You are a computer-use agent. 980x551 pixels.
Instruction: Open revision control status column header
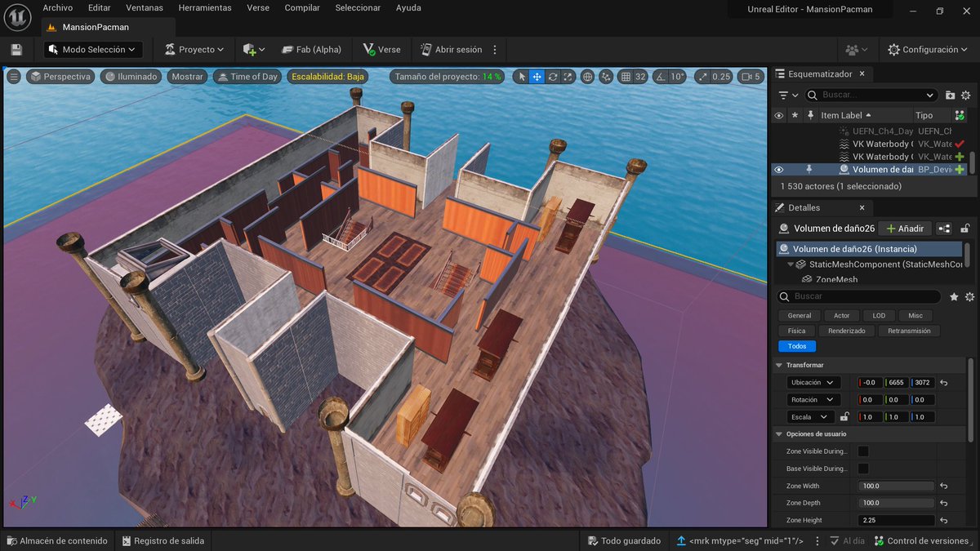(x=960, y=116)
